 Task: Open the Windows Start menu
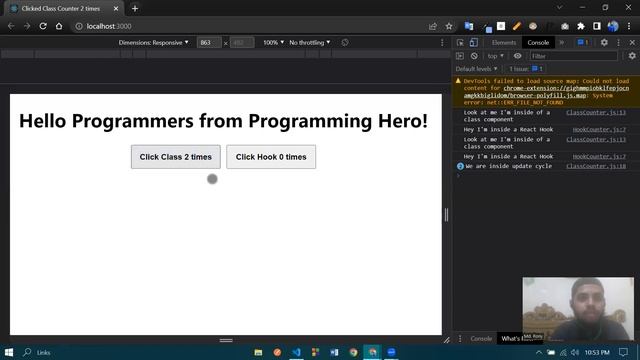click(x=9, y=352)
